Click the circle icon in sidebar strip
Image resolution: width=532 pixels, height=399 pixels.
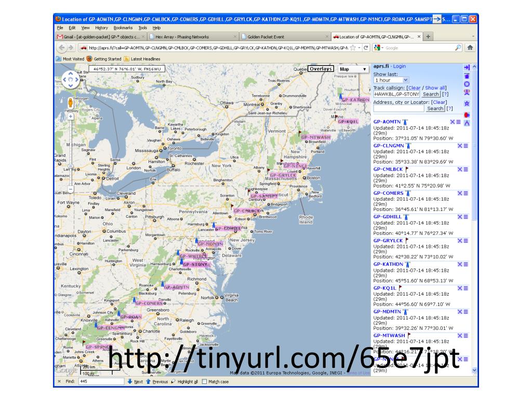tap(467, 84)
